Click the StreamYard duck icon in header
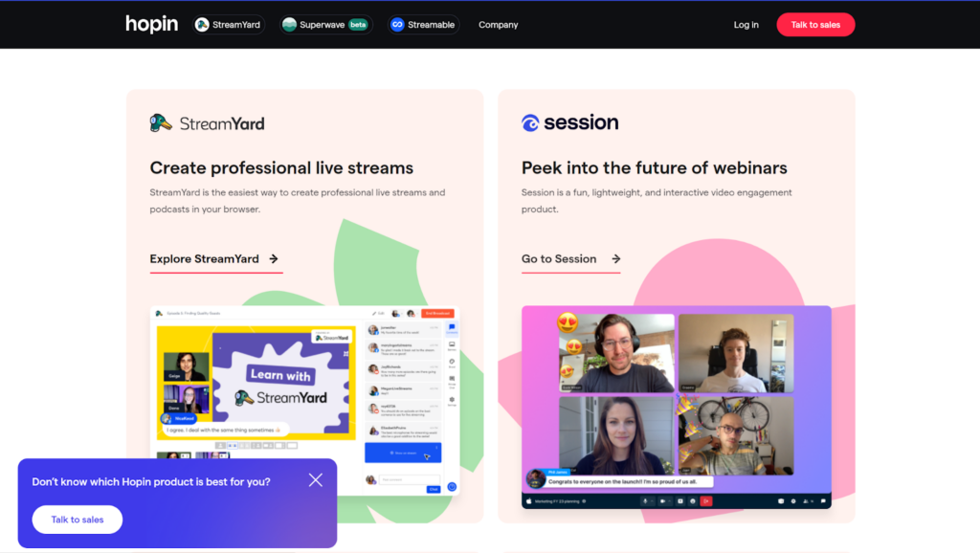Viewport: 980px width, 553px height. (202, 24)
